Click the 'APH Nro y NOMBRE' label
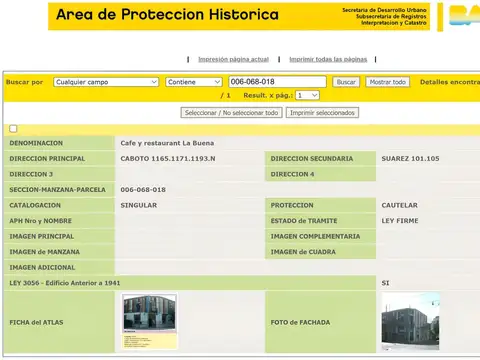The height and width of the screenshot is (360, 480). [41, 221]
